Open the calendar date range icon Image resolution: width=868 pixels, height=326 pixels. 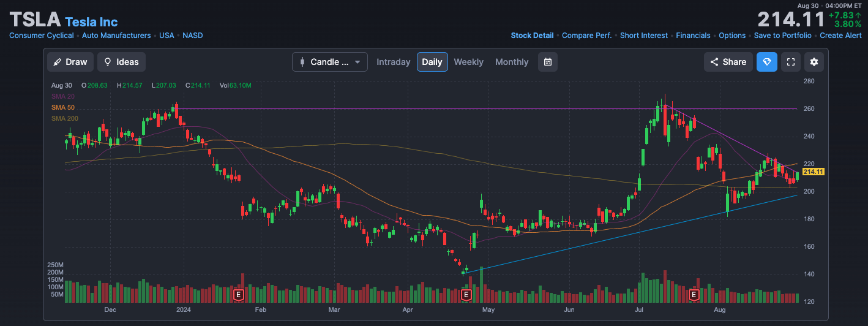point(548,62)
